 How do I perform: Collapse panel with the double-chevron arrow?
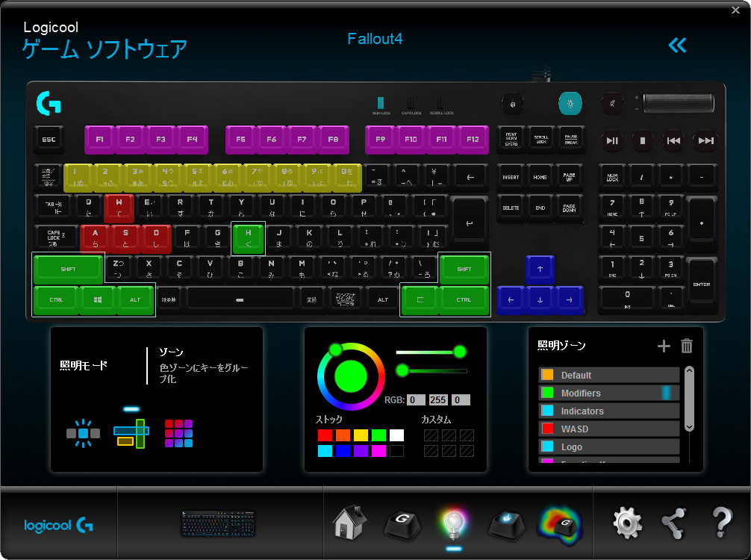click(677, 46)
